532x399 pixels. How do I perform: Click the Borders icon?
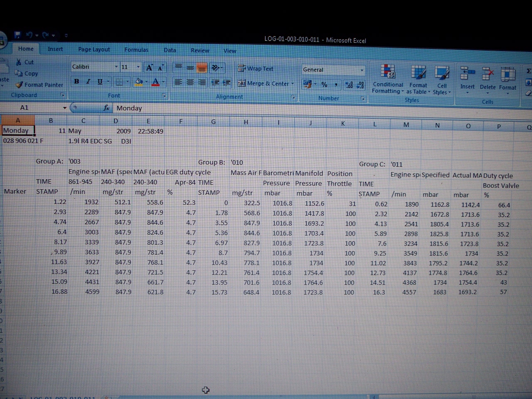[x=119, y=82]
